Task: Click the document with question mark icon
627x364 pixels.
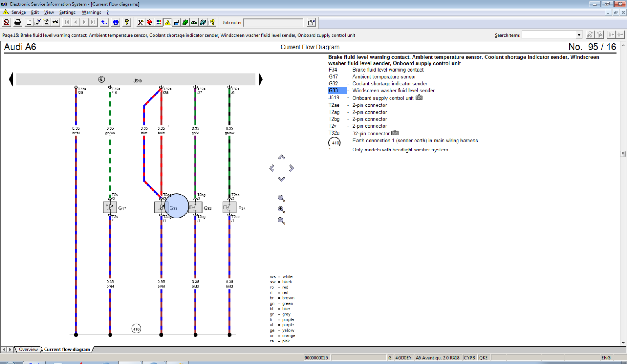Action: (x=212, y=22)
